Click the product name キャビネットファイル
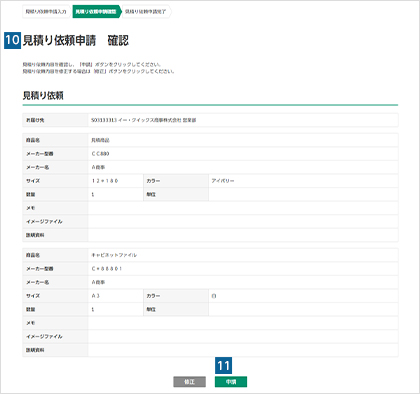Screen dimensions: 420x394 (x=114, y=255)
